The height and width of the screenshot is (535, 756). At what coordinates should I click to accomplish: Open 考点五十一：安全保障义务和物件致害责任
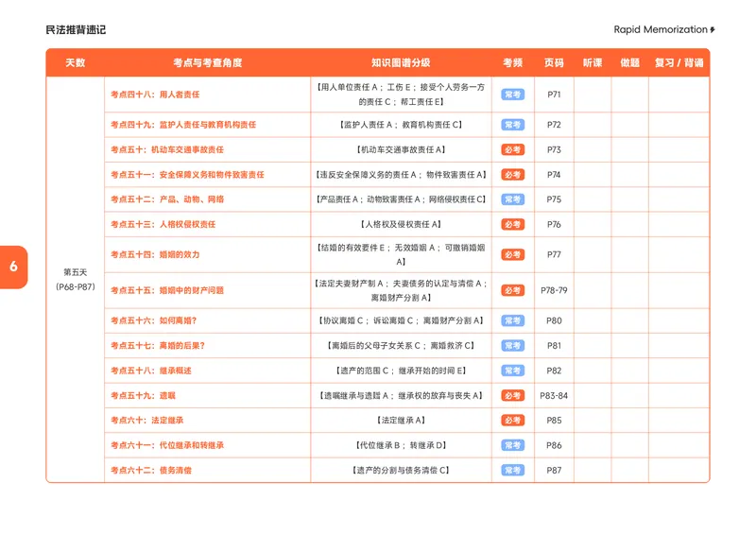point(187,175)
